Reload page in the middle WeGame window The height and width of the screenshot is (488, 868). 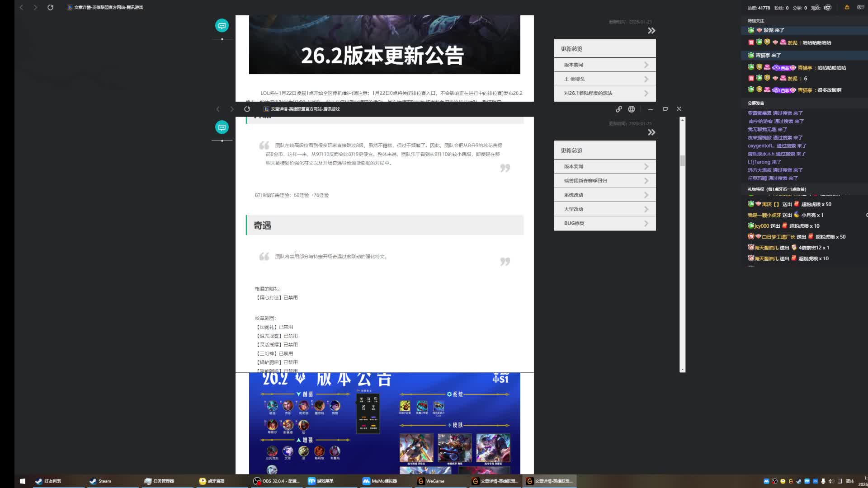click(x=247, y=109)
